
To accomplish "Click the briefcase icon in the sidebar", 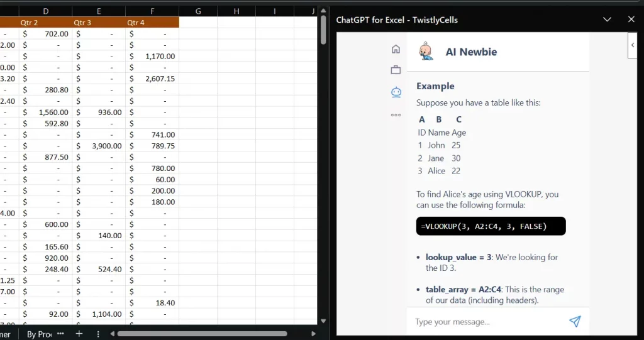I will point(396,70).
